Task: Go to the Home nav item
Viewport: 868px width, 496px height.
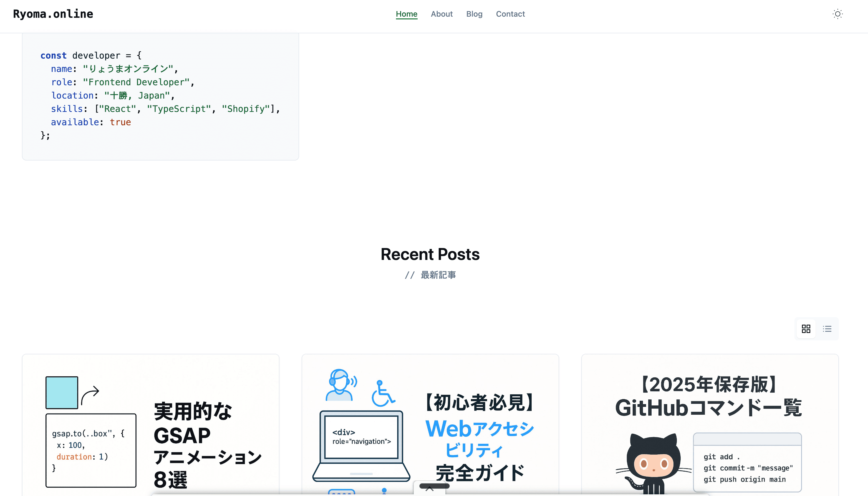Action: [x=407, y=14]
